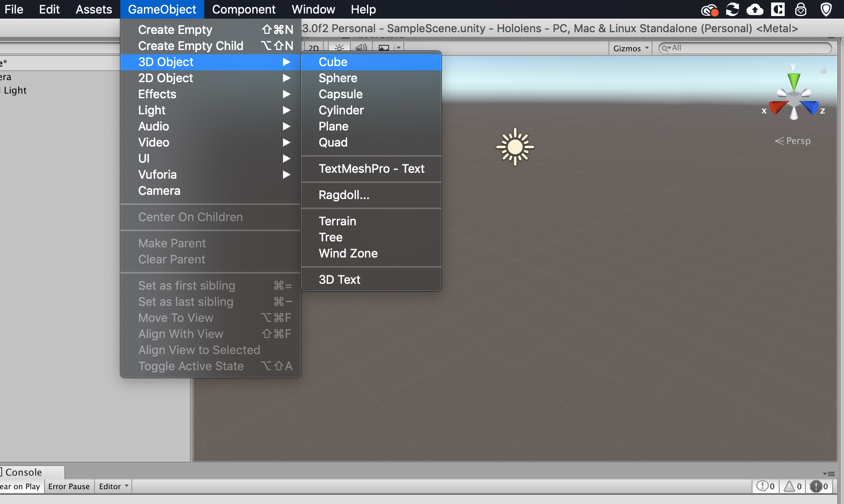Click the sync refresh icon in menu bar
Viewport: 844px width, 504px height.
pos(732,9)
